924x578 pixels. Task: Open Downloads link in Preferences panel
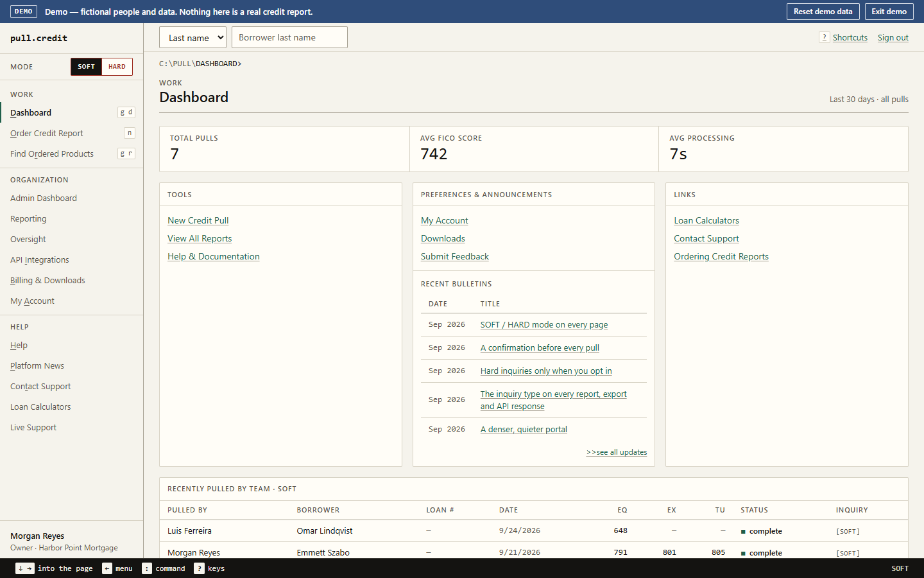point(443,238)
